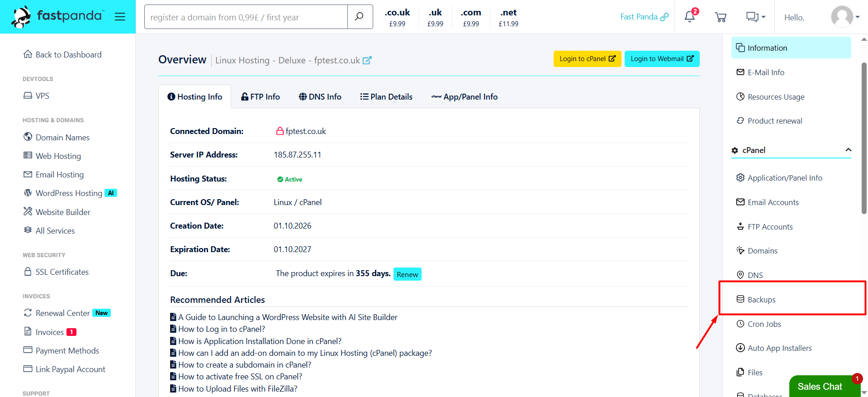Viewport: 868px width, 397px height.
Task: Open Web Hosting in the sidebar
Action: point(52,156)
